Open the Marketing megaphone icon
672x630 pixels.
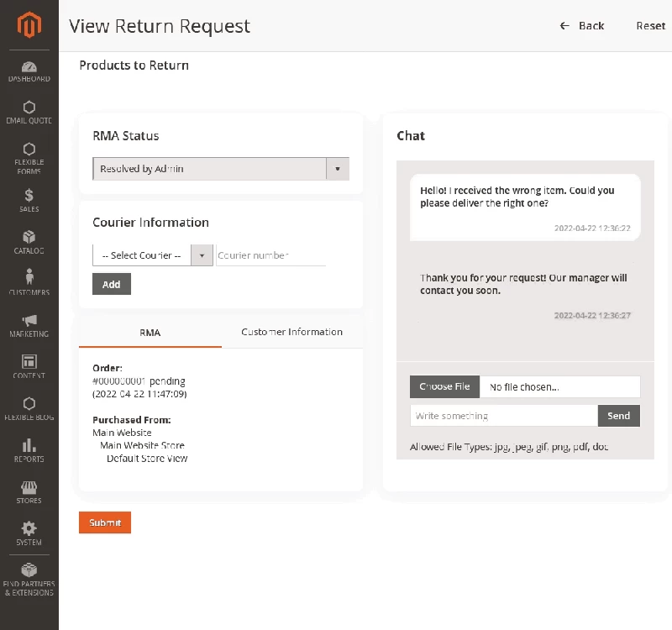pos(29,320)
